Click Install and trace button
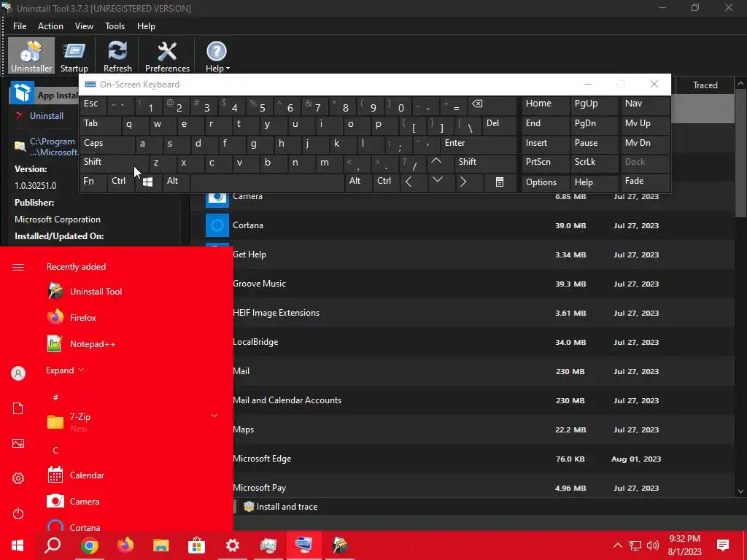The image size is (747, 560). [281, 507]
